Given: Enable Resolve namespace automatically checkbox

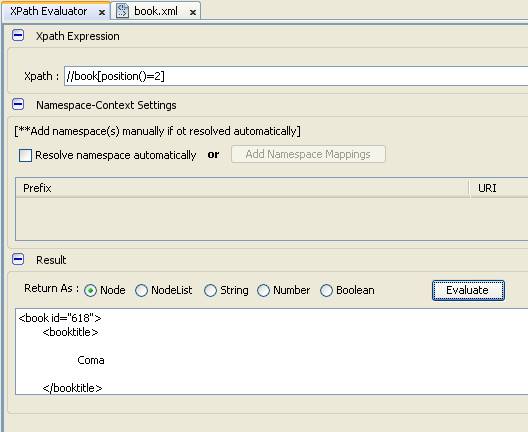Looking at the screenshot, I should tap(25, 156).
